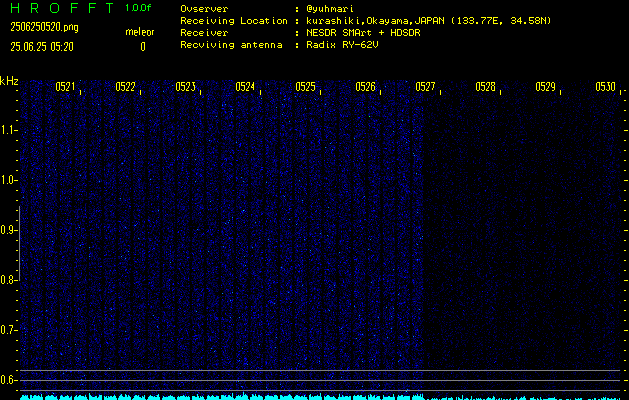Click the meteor count label
629x400 pixels.
(x=140, y=32)
